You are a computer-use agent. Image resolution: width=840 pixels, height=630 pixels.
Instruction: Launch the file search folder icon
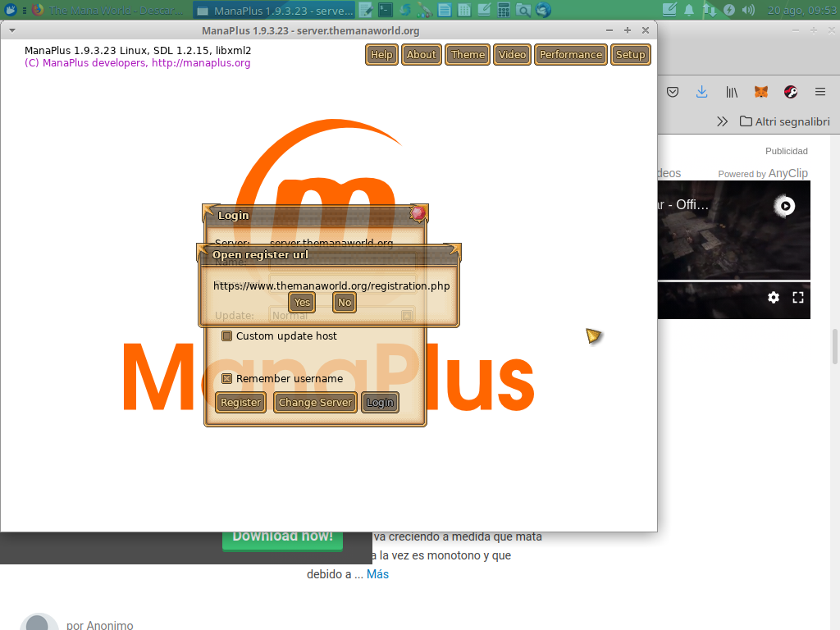pyautogui.click(x=523, y=10)
